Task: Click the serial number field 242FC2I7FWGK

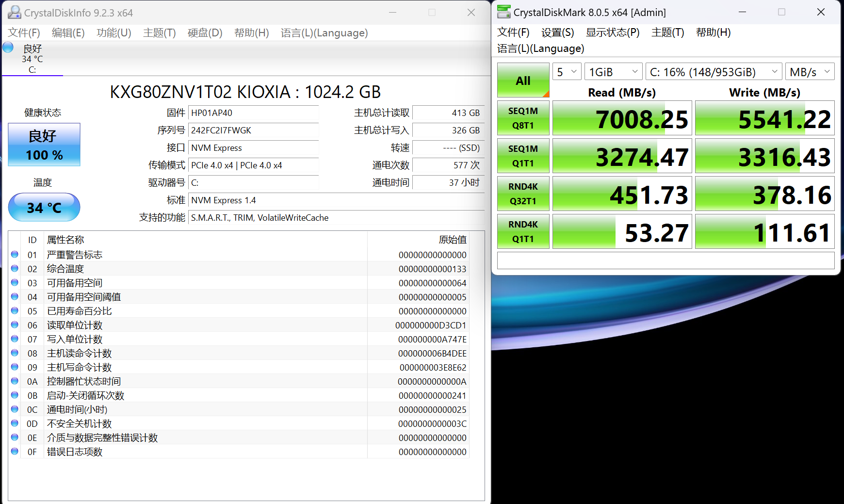Action: tap(254, 130)
